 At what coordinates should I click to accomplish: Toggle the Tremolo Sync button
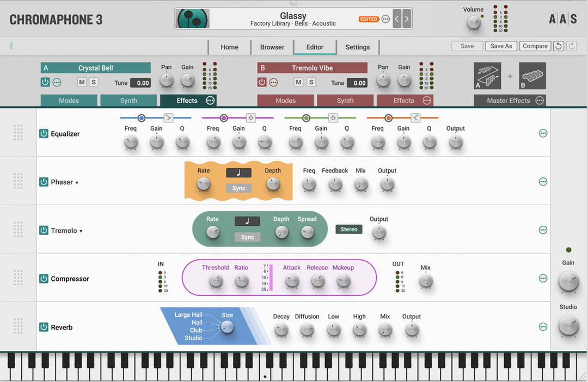pos(248,237)
